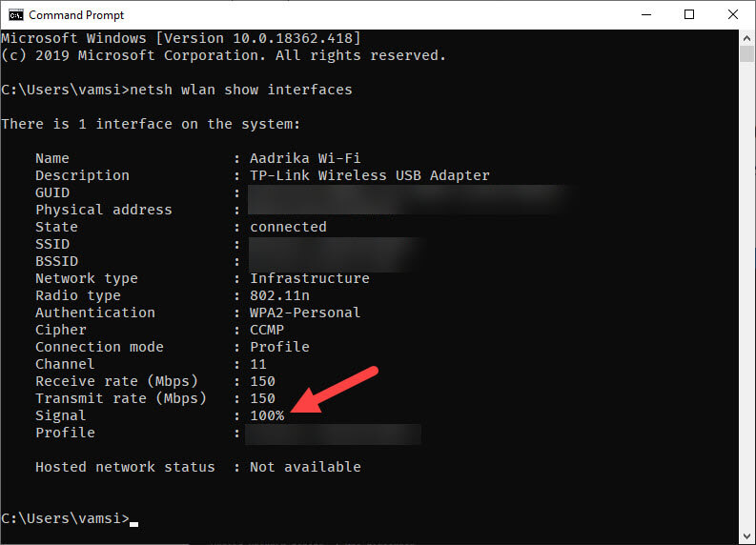
Task: Close the Command Prompt window
Action: pyautogui.click(x=733, y=15)
